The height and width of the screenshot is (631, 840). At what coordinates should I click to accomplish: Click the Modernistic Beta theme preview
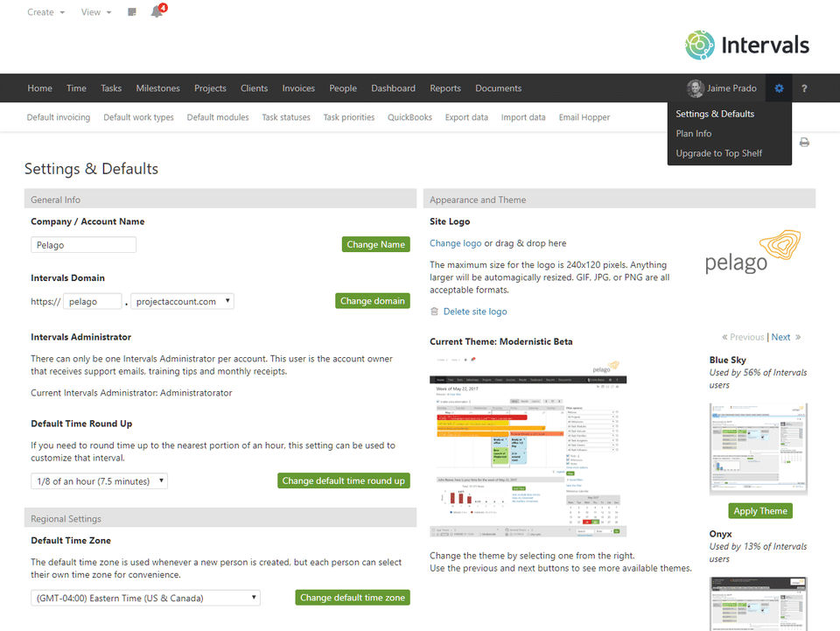528,447
